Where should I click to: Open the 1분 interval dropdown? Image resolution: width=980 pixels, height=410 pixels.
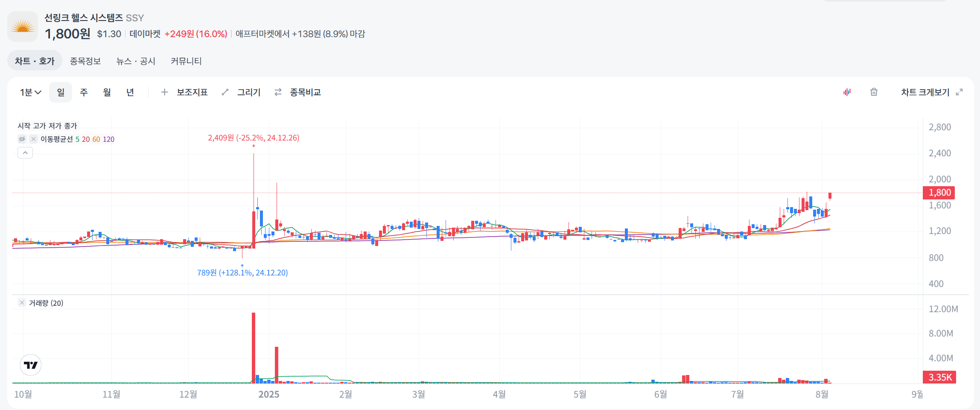click(31, 92)
